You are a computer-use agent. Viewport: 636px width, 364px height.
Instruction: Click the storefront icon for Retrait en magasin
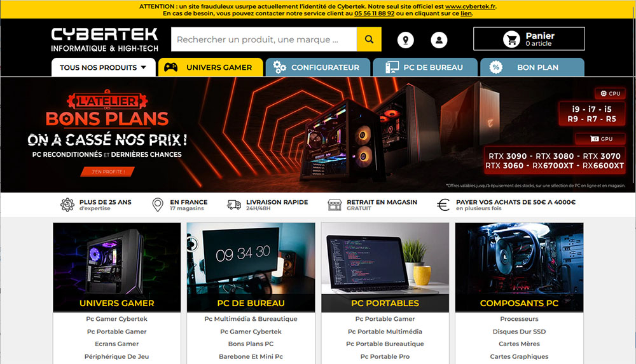point(335,205)
